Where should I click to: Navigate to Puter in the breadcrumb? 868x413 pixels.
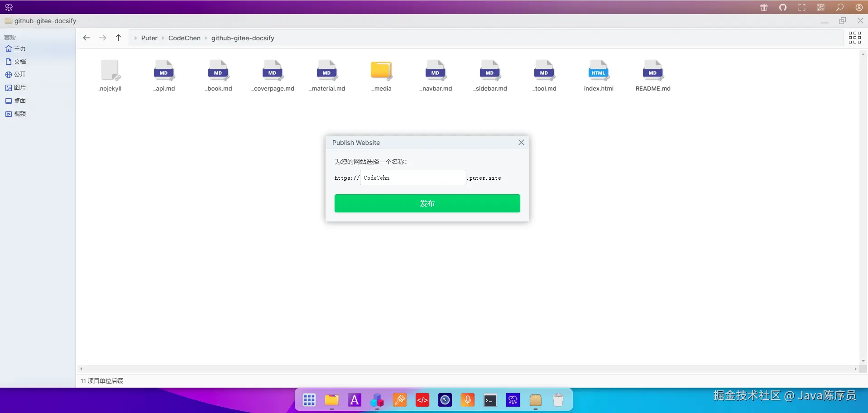(x=149, y=38)
